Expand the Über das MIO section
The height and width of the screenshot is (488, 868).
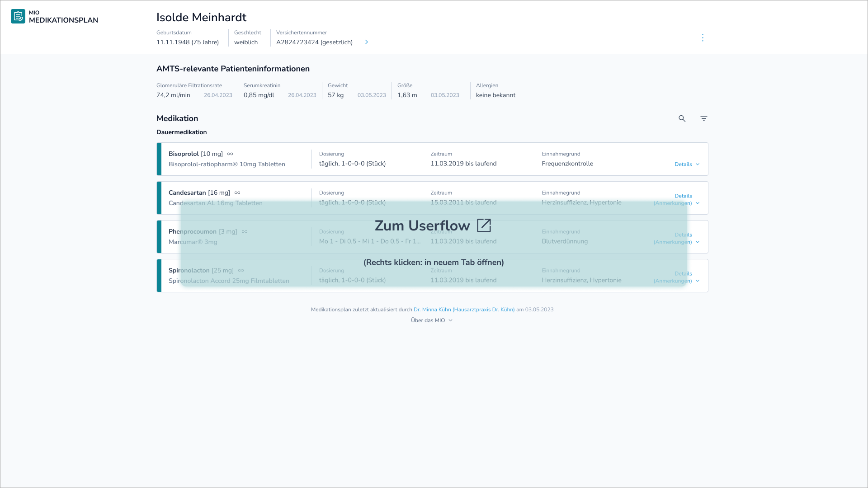431,320
